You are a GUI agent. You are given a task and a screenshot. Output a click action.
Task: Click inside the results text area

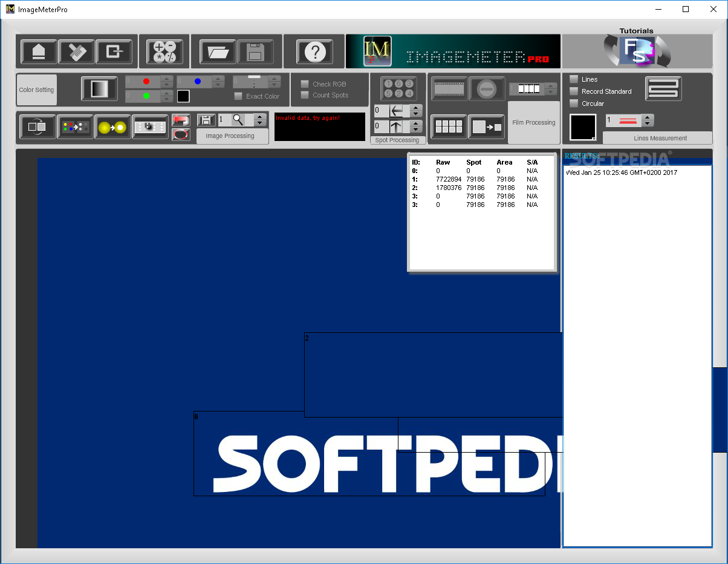(x=637, y=356)
